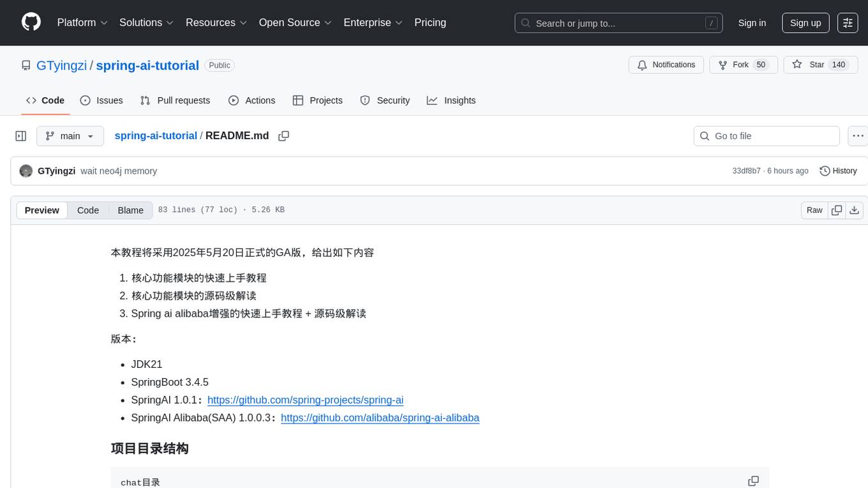
Task: Open the Insights tab
Action: coord(451,100)
